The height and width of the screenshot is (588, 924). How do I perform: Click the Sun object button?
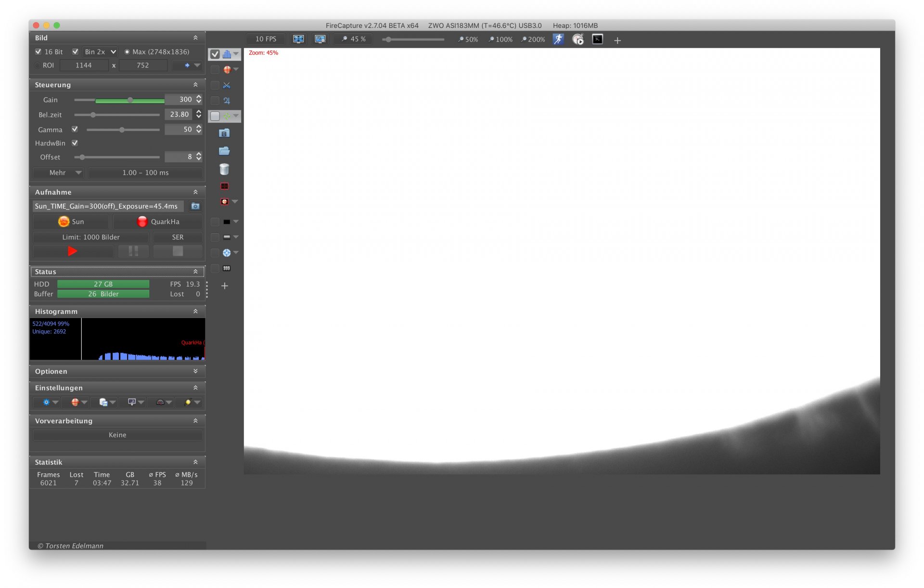pos(71,222)
